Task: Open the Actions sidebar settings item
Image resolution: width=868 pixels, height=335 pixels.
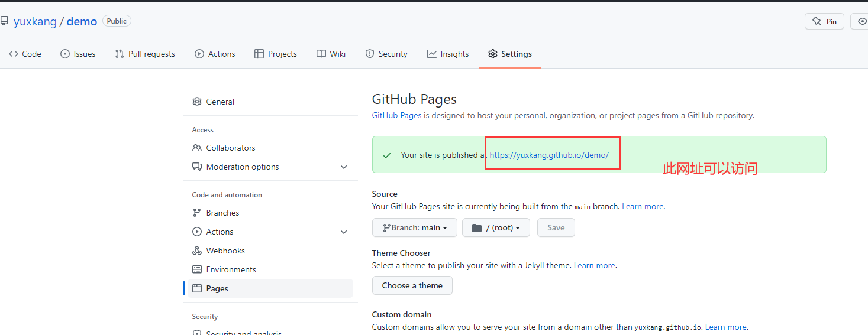Action: coord(268,232)
